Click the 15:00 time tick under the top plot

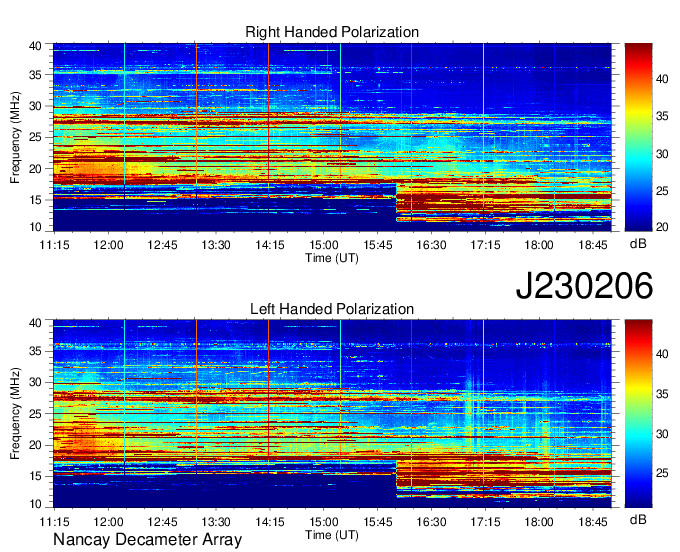[x=324, y=245]
